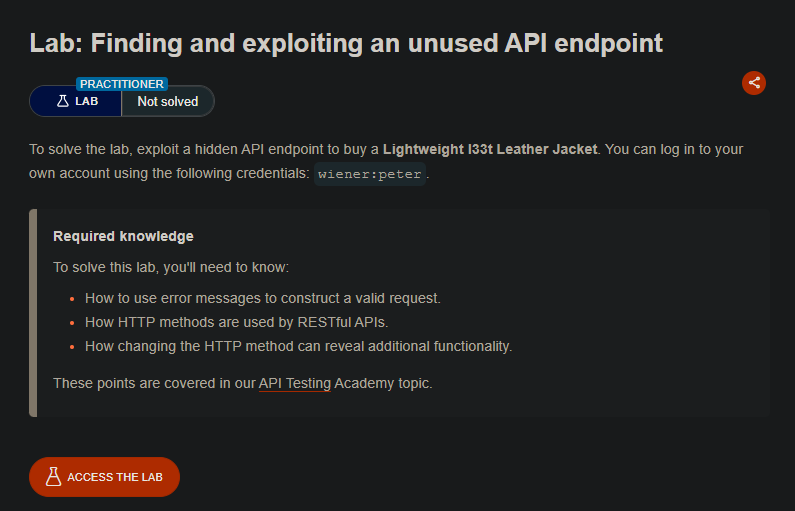
Task: Click the LAB label text in badge
Action: [x=87, y=101]
